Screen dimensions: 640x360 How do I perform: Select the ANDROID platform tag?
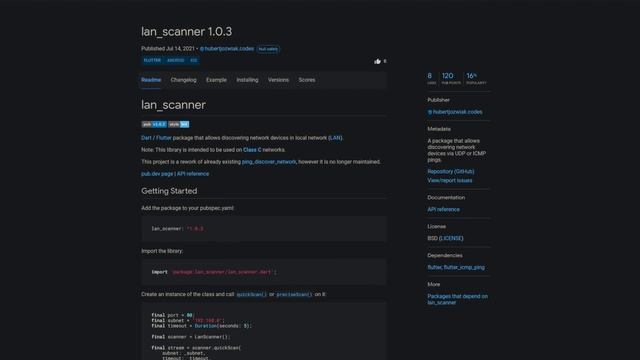click(x=176, y=60)
